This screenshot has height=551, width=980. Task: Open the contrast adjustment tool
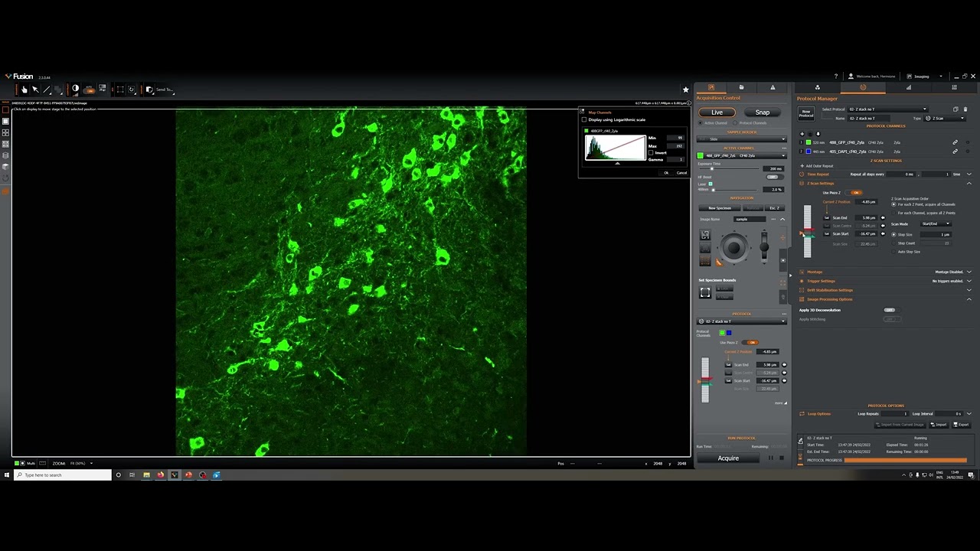(x=75, y=89)
